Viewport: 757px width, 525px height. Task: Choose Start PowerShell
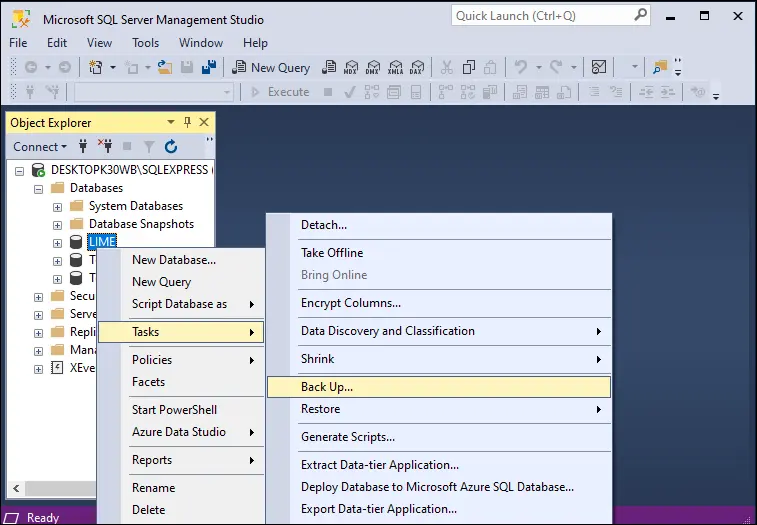(181, 410)
